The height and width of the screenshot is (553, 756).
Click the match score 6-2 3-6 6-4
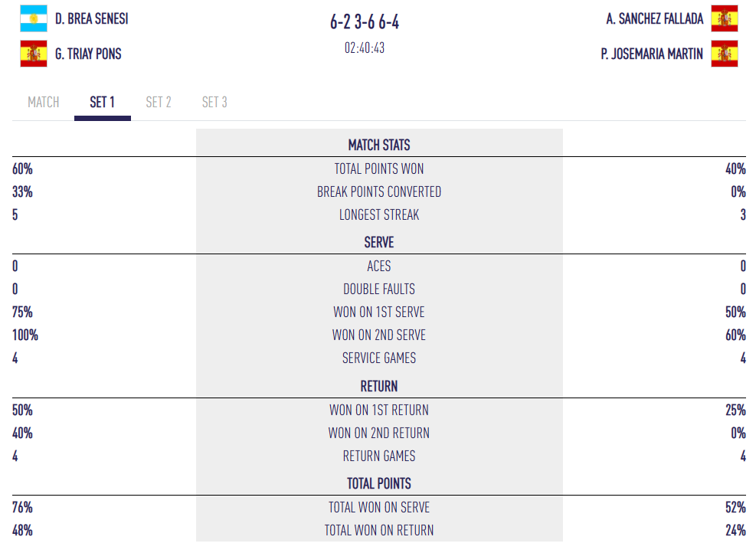tap(365, 22)
